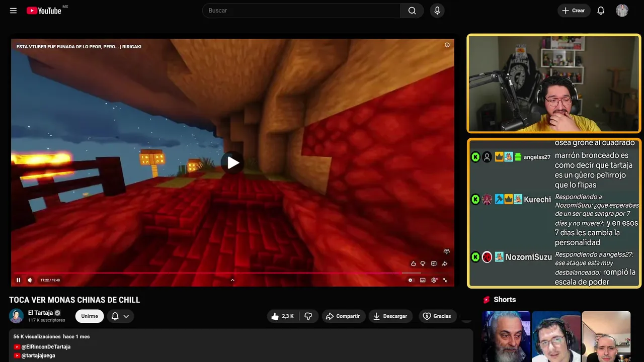Open third Short with bald man
644x362 pixels.
(606, 336)
